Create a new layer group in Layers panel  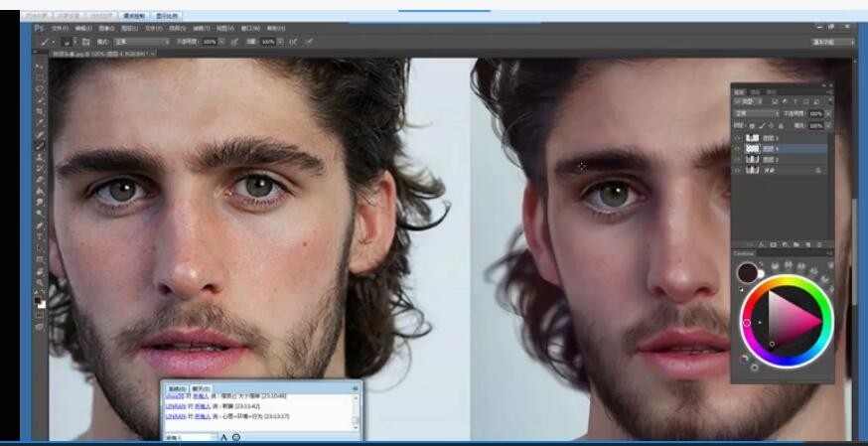point(796,244)
